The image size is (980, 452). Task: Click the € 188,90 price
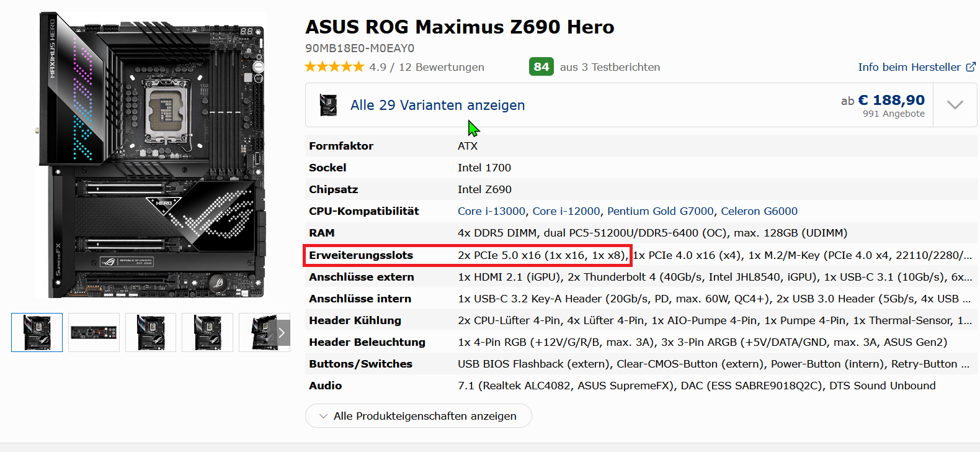click(x=891, y=100)
